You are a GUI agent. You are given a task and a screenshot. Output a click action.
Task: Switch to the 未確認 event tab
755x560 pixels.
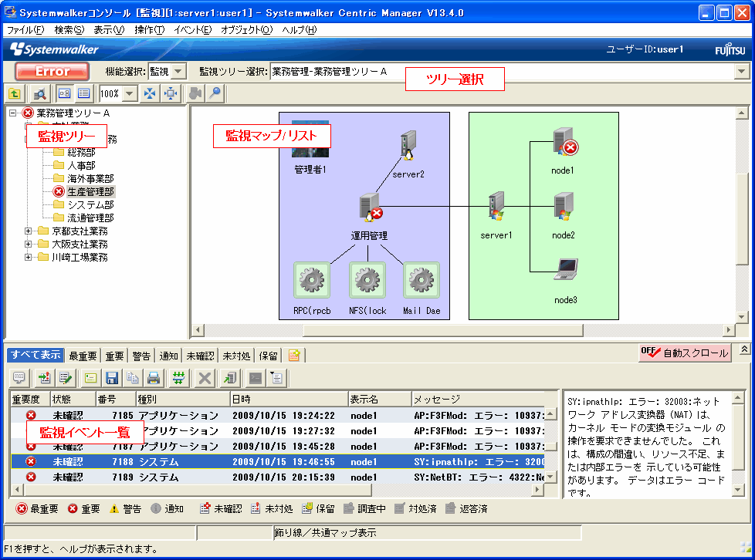click(200, 356)
